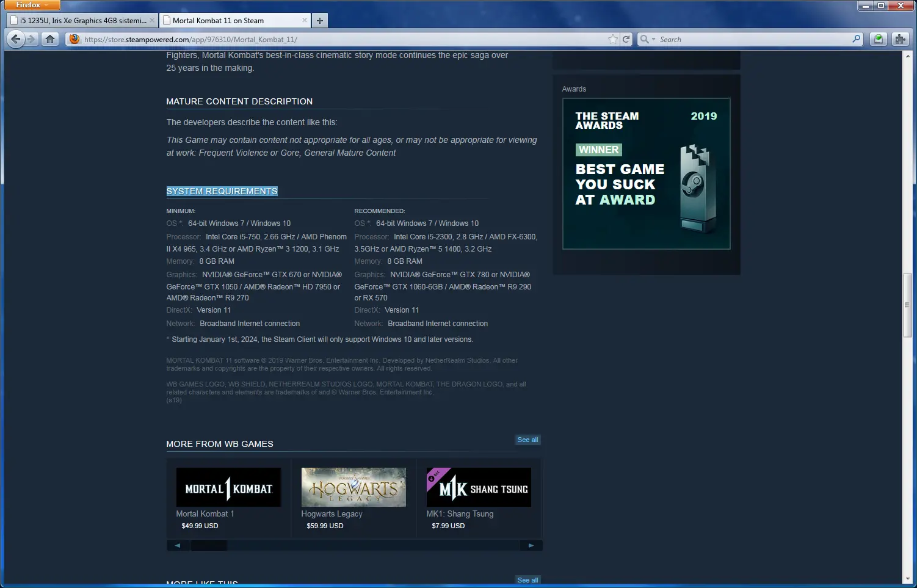Image resolution: width=917 pixels, height=588 pixels.
Task: Open the add-ons puzzle piece icon
Action: point(900,39)
